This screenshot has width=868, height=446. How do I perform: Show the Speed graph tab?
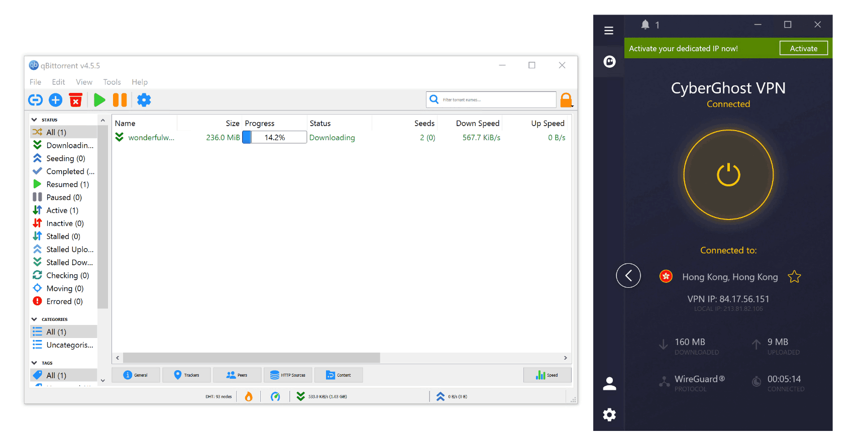coord(547,375)
